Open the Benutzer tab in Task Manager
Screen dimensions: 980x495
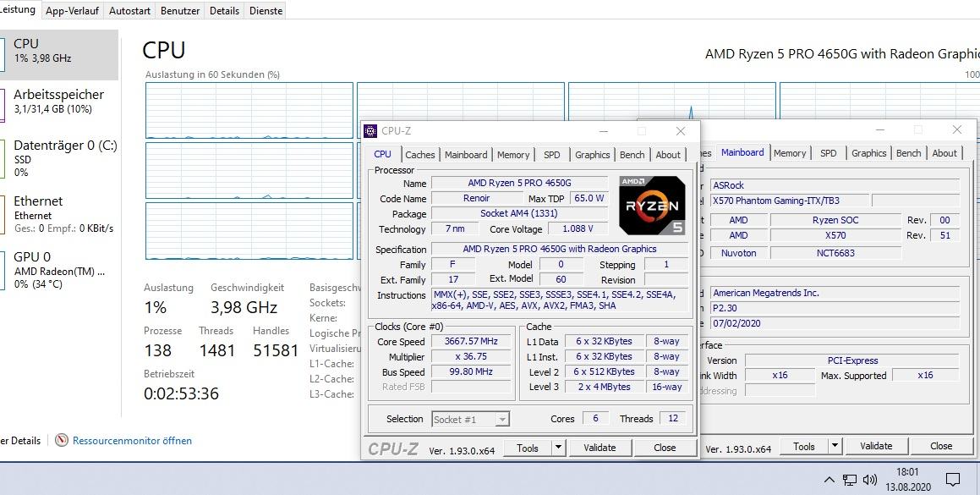pyautogui.click(x=180, y=11)
